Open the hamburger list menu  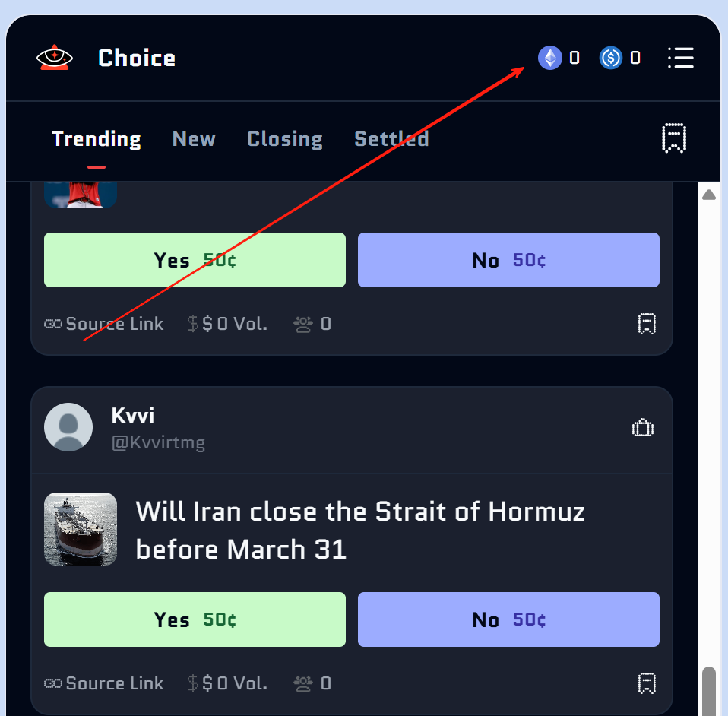coord(680,58)
